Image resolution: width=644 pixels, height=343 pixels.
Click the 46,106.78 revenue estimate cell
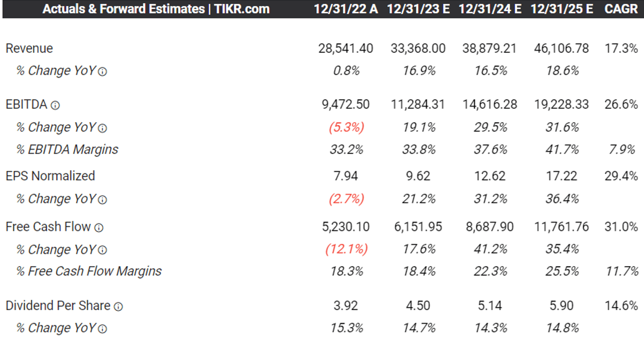(561, 48)
